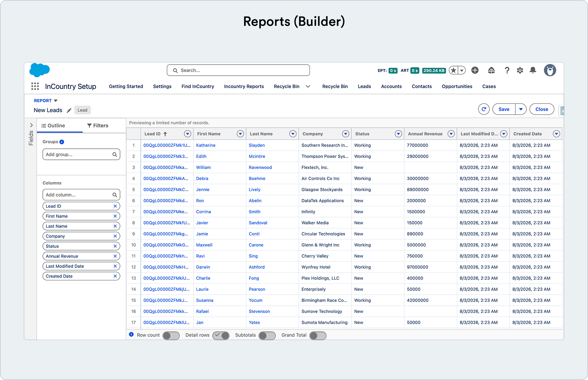Click search icon in Add column field

coord(115,195)
